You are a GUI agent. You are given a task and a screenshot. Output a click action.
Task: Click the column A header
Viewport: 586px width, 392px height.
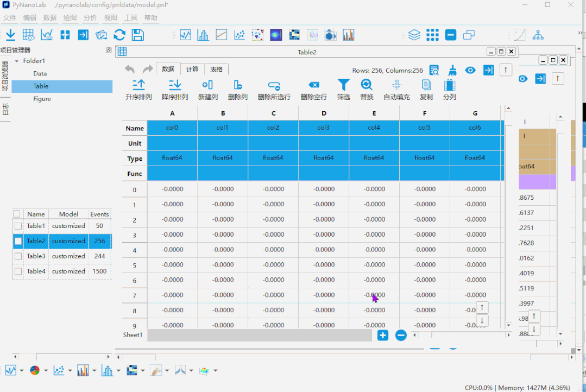(x=172, y=113)
